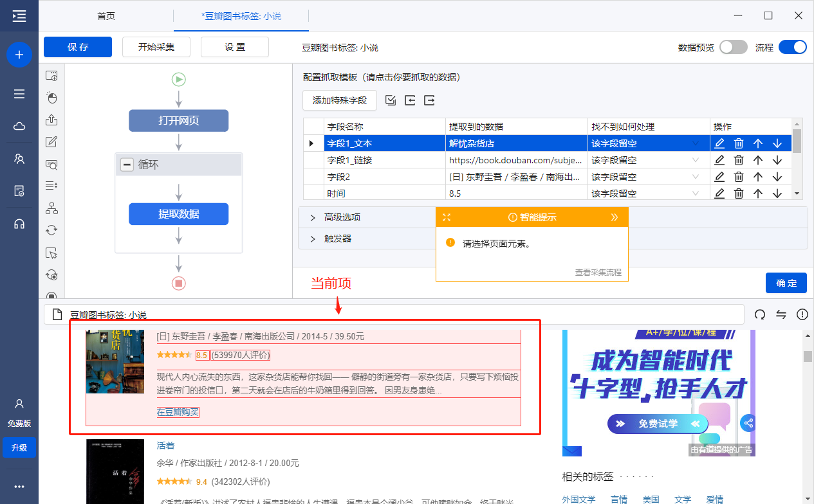Click the browser address bar field
The image size is (814, 504).
(x=394, y=314)
